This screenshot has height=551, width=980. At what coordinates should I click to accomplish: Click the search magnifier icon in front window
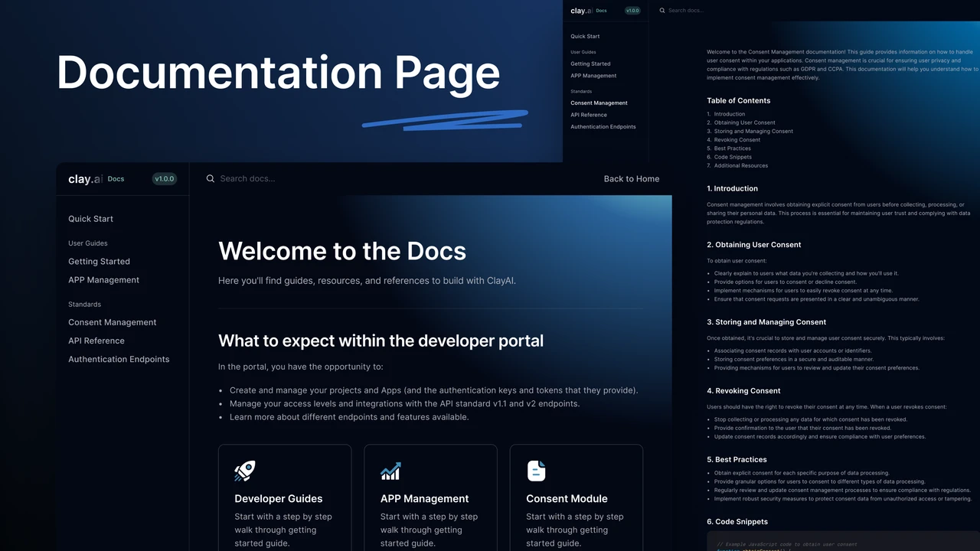(x=210, y=178)
